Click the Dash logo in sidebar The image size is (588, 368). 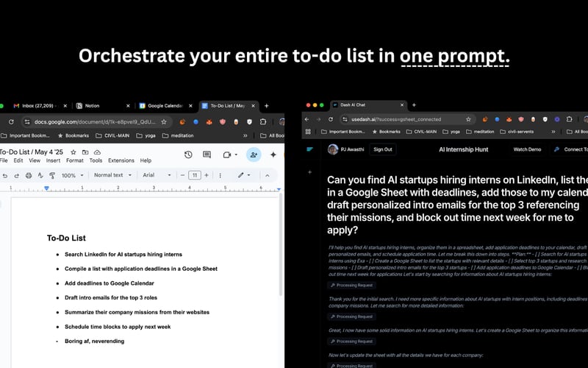point(309,149)
